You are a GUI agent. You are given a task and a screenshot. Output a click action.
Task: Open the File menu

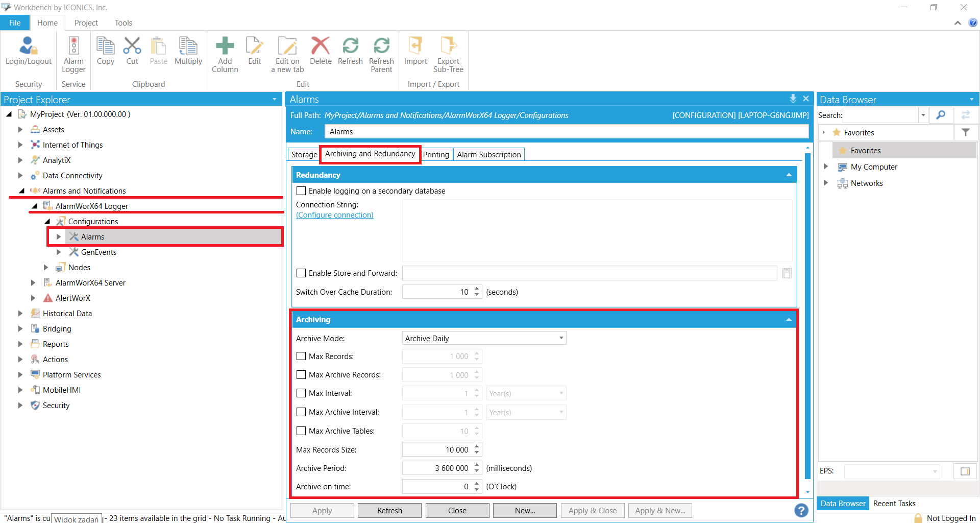point(15,22)
